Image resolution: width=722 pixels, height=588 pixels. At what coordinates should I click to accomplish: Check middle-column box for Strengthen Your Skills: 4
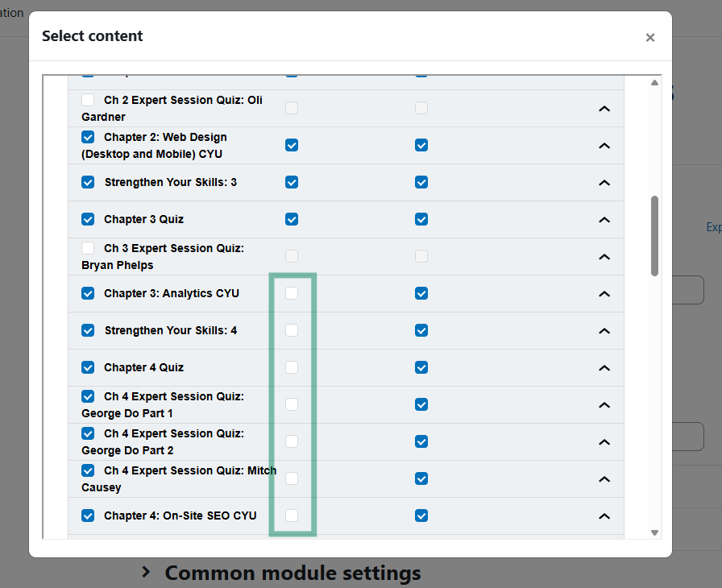pos(292,330)
